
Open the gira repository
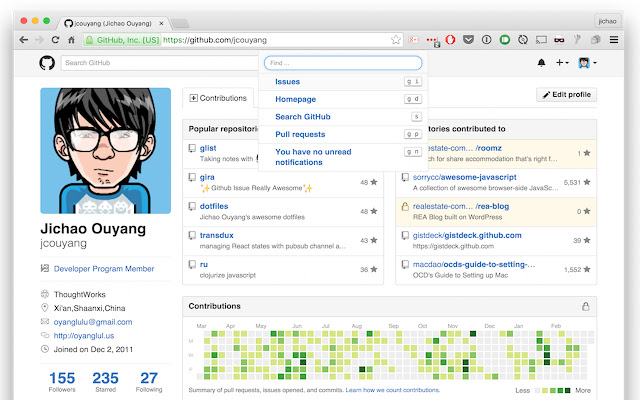click(x=207, y=177)
